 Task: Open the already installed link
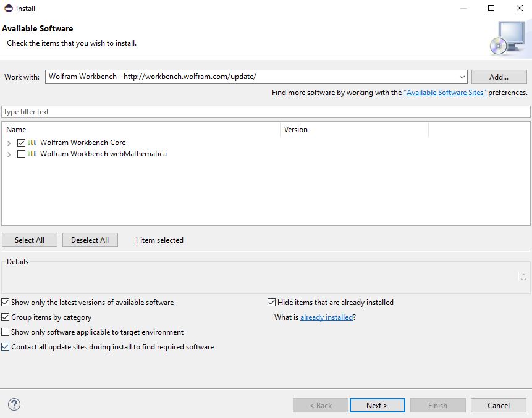coord(326,317)
